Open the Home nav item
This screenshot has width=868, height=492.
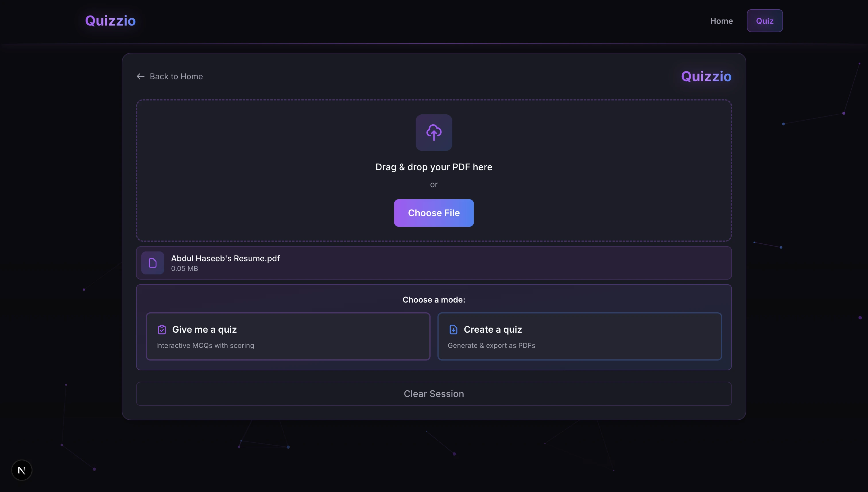pos(721,21)
